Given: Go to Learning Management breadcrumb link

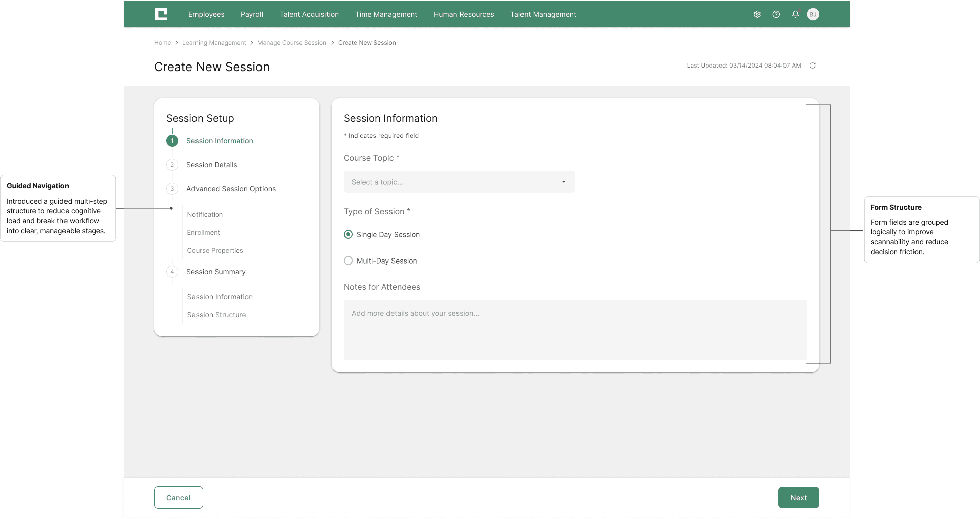Looking at the screenshot, I should 214,43.
